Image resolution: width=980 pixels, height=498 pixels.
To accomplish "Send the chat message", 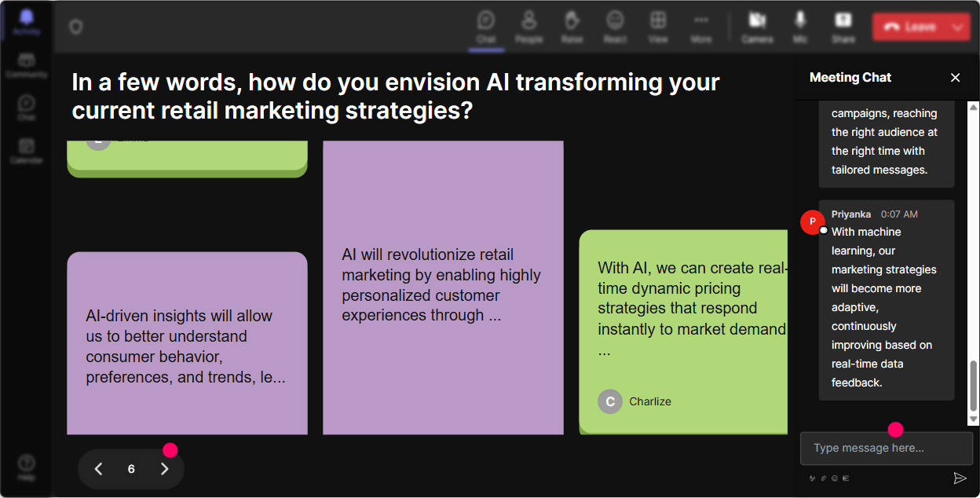I will pos(960,478).
